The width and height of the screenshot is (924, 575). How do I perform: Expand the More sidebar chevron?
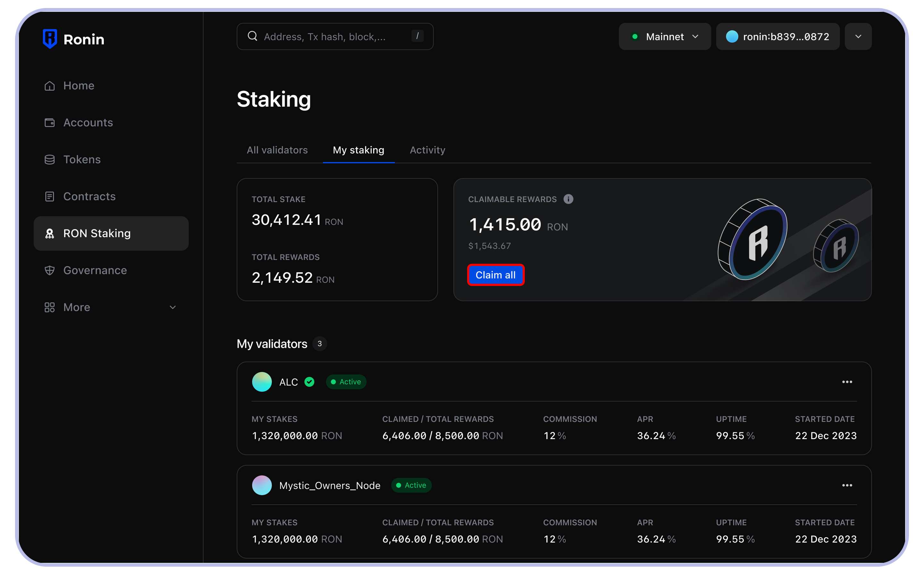click(173, 307)
